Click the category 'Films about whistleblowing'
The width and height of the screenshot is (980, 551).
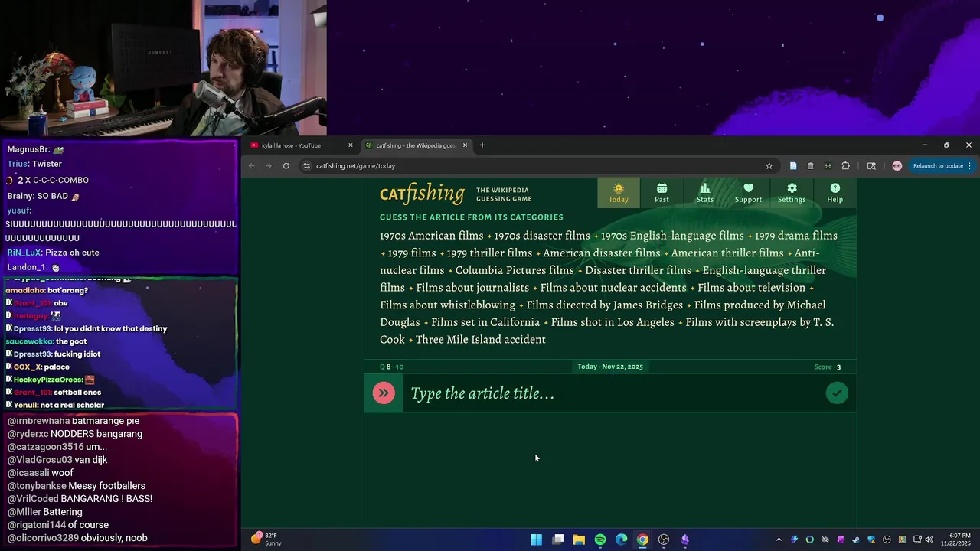coord(448,305)
